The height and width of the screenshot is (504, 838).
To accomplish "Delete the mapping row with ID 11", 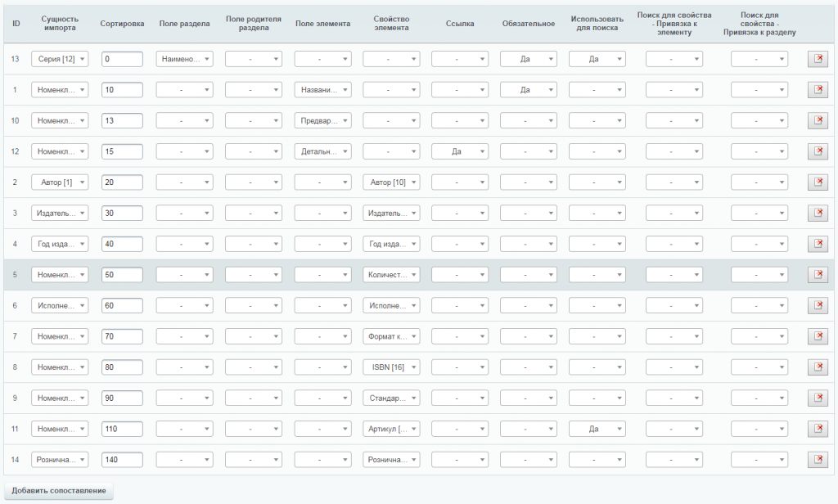I will pyautogui.click(x=818, y=429).
